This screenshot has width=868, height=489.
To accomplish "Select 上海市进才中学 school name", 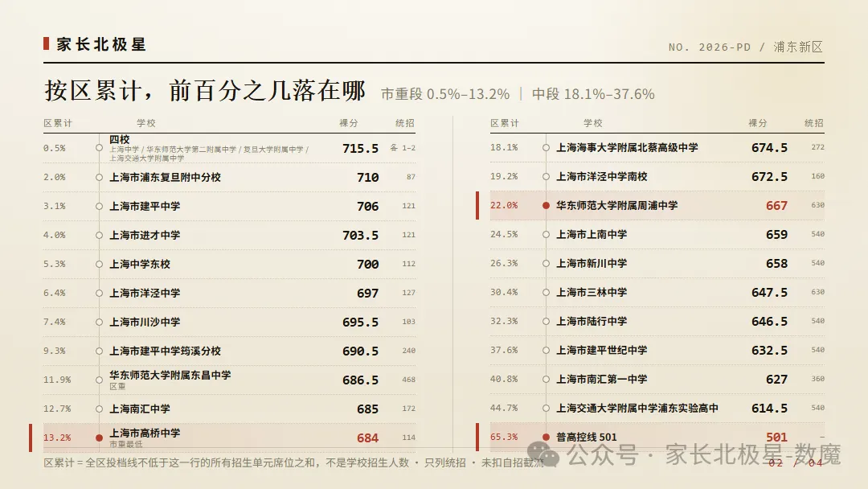I will (x=145, y=235).
